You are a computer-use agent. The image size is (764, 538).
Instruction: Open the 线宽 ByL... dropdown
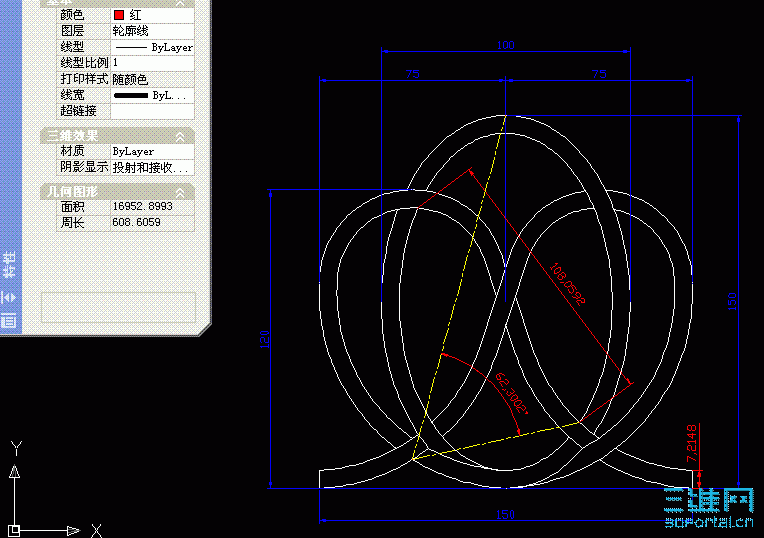click(153, 96)
